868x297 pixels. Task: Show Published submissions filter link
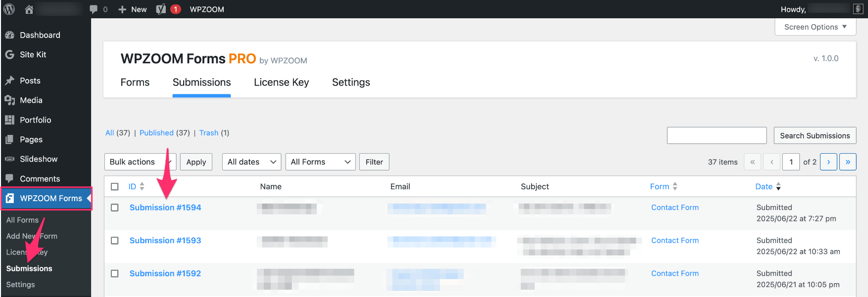coord(156,133)
